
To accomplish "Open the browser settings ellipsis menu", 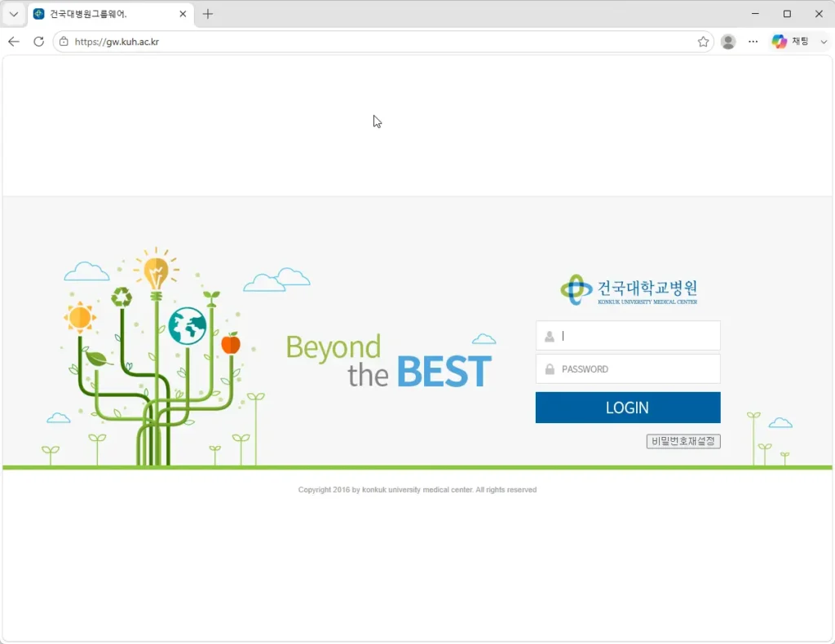I will click(753, 42).
